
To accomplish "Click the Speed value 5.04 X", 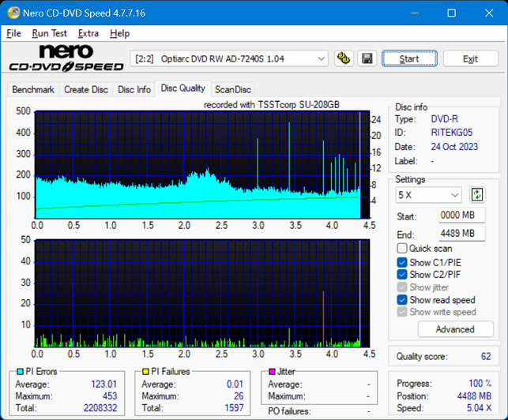I will click(x=479, y=408).
